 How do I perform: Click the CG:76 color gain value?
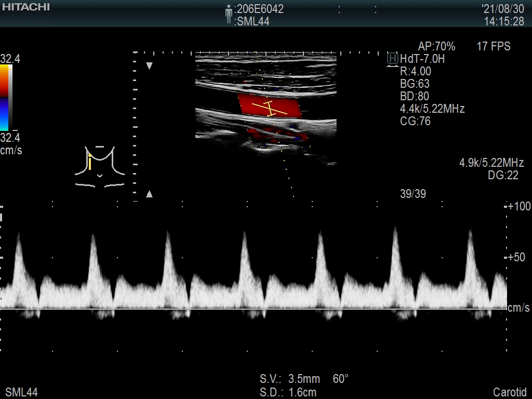(x=415, y=121)
